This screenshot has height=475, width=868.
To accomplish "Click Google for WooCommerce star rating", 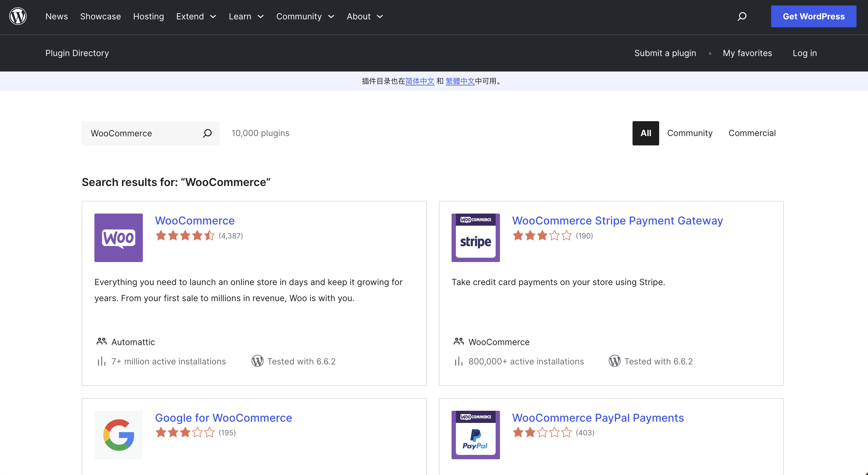I will click(185, 433).
